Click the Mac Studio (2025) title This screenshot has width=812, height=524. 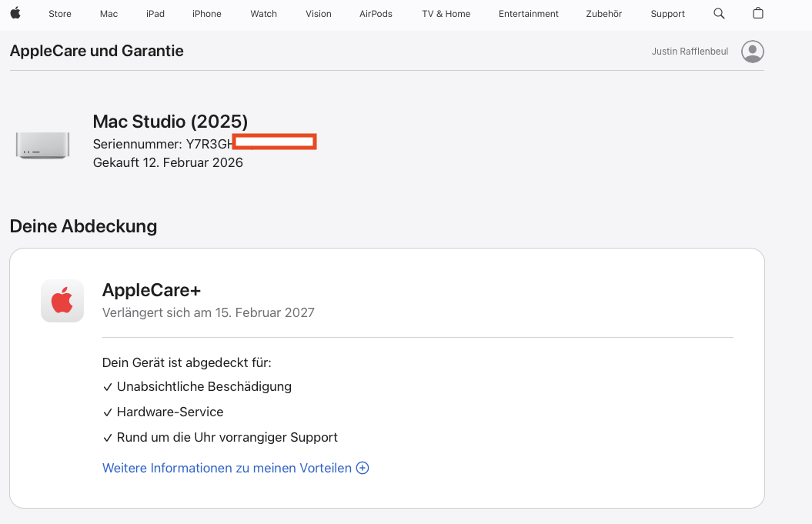click(x=170, y=121)
